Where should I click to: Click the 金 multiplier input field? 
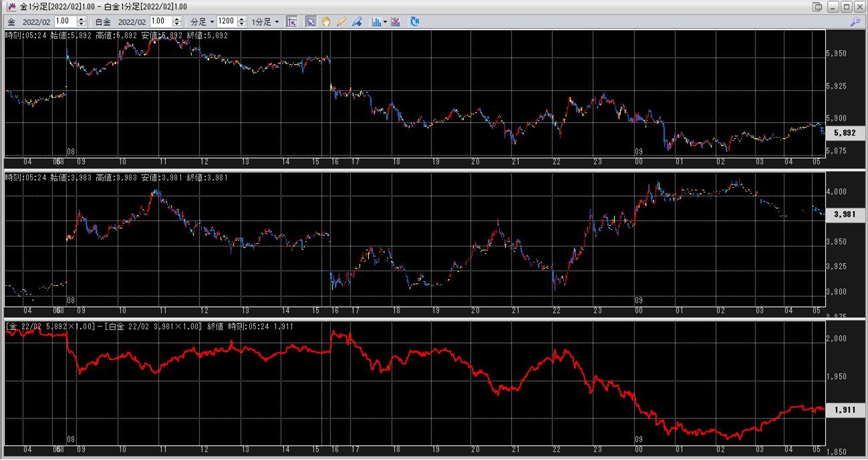coord(65,21)
